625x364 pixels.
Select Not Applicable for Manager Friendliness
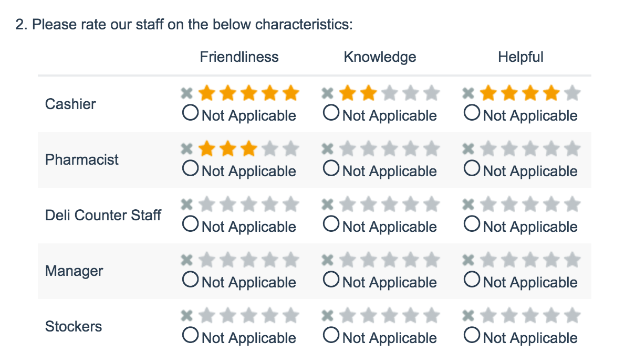tap(190, 280)
